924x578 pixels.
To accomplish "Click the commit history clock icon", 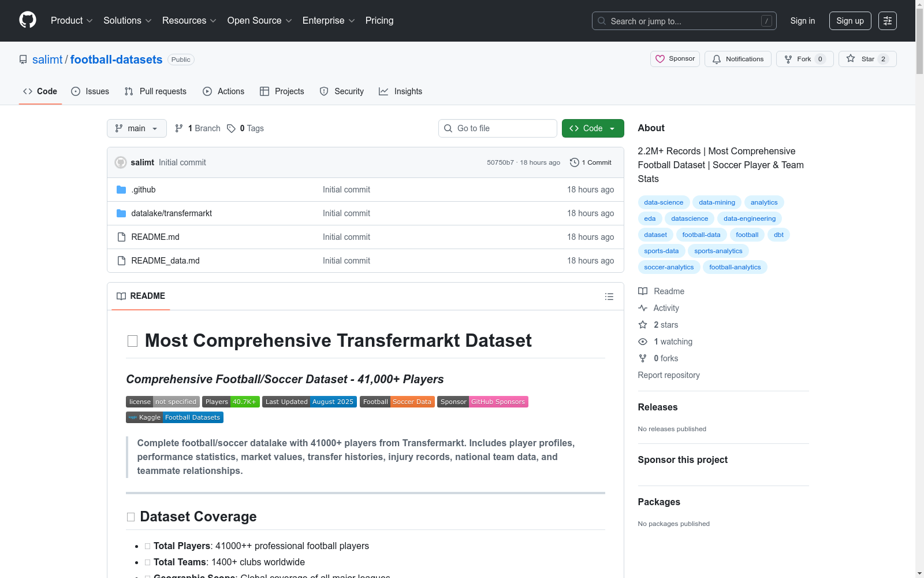I will 574,162.
